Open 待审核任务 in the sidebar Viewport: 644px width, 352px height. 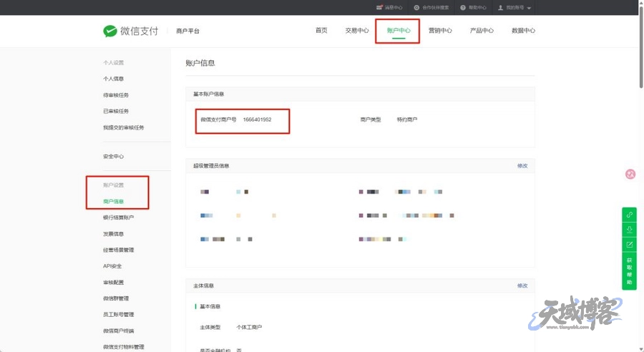tap(116, 95)
